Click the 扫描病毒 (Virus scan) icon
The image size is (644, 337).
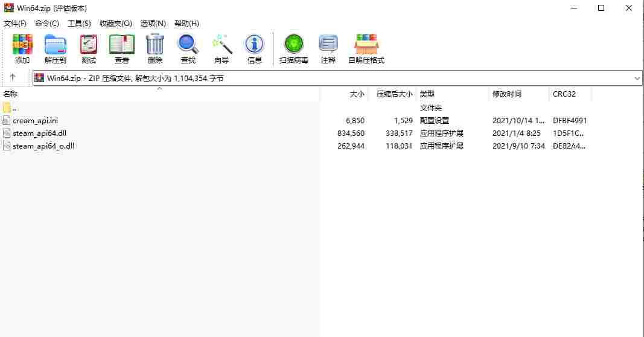click(x=294, y=44)
